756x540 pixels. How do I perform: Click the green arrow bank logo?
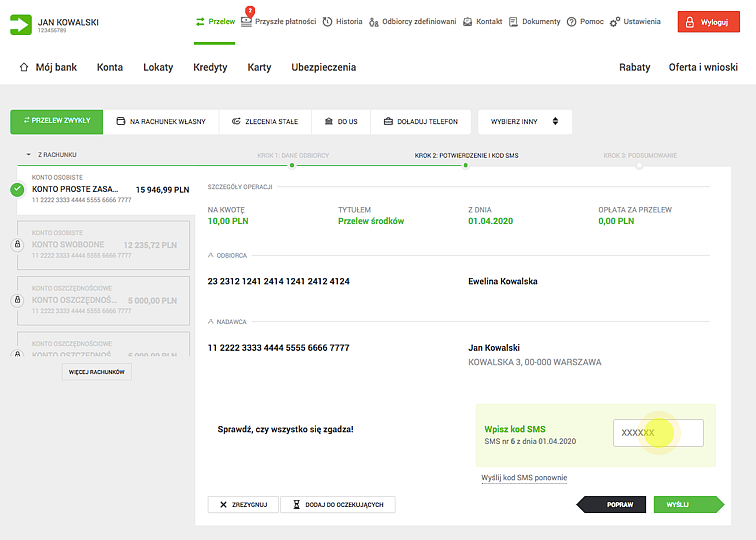click(x=21, y=25)
